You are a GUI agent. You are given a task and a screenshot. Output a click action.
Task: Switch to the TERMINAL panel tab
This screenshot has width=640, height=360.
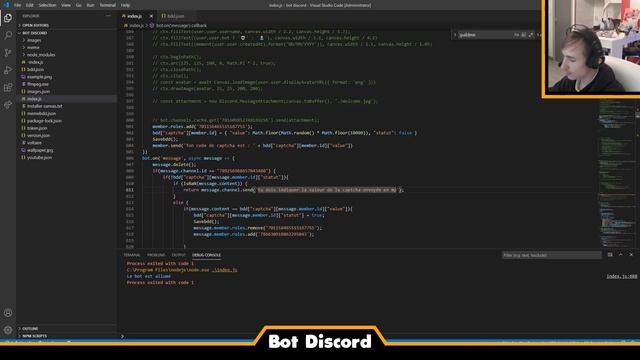pyautogui.click(x=132, y=255)
